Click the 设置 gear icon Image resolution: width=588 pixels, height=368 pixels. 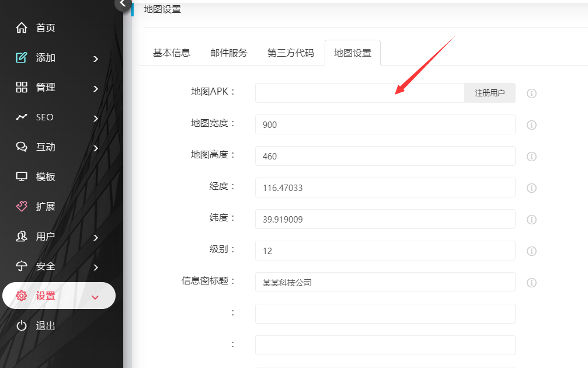coord(21,296)
